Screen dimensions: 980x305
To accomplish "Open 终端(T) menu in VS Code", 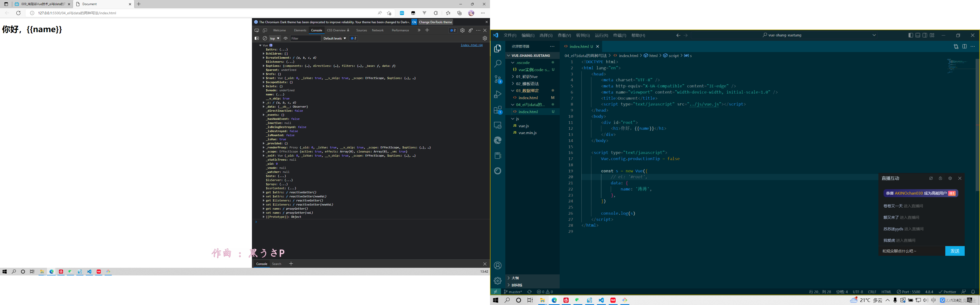I will click(619, 35).
